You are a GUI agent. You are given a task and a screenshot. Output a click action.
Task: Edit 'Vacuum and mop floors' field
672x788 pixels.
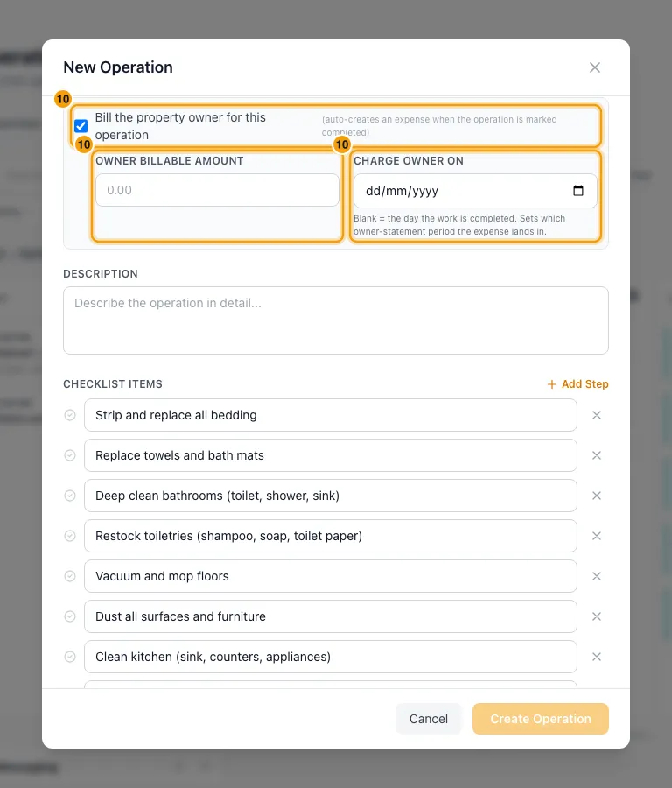click(331, 576)
